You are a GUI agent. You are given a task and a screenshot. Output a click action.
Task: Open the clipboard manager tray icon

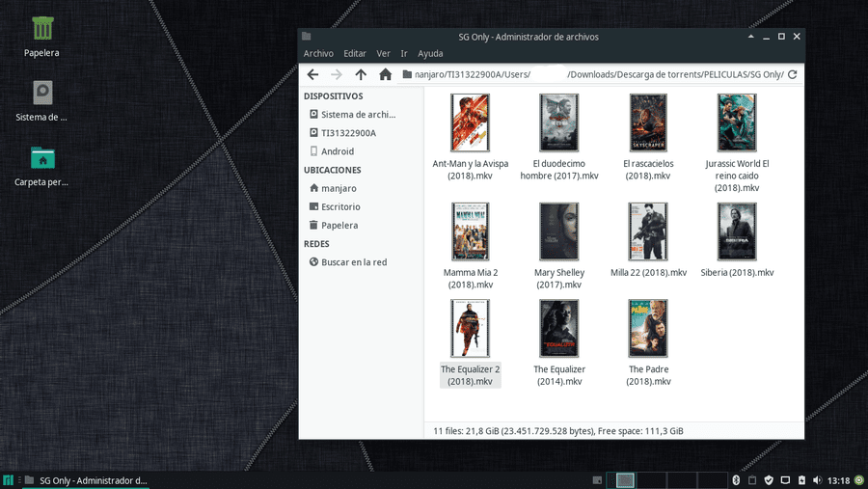(752, 480)
